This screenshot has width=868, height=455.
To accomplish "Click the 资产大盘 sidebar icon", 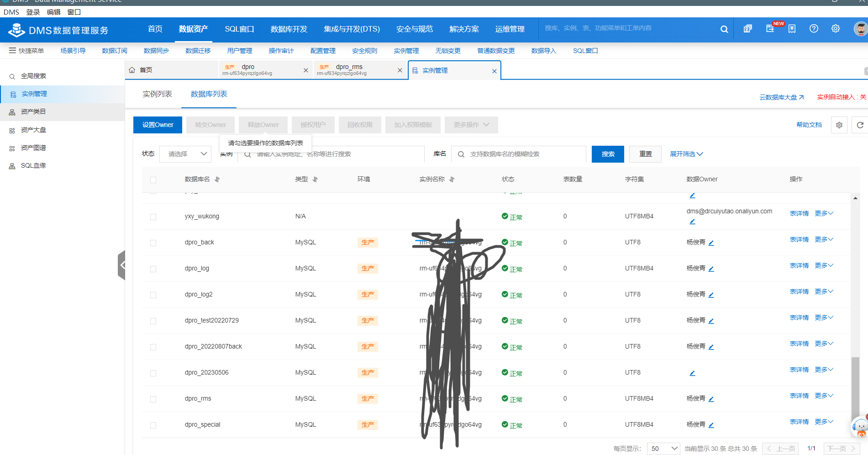I will tap(12, 130).
